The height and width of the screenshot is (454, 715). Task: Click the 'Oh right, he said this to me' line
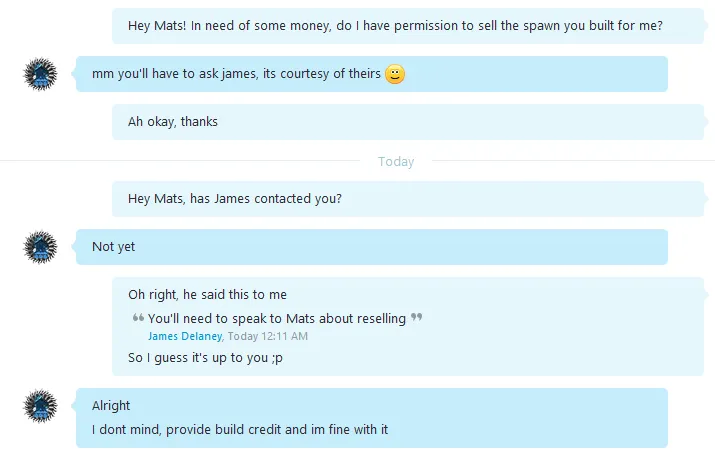(207, 294)
